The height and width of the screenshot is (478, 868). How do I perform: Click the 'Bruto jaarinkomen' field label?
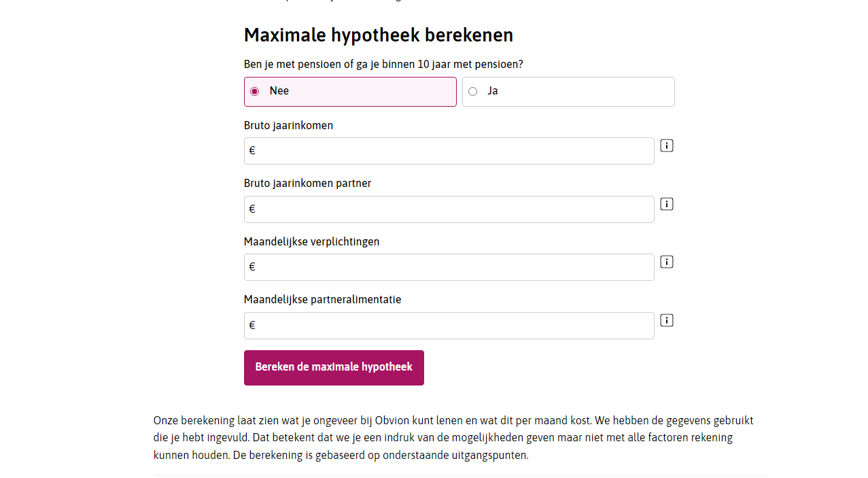(x=288, y=126)
